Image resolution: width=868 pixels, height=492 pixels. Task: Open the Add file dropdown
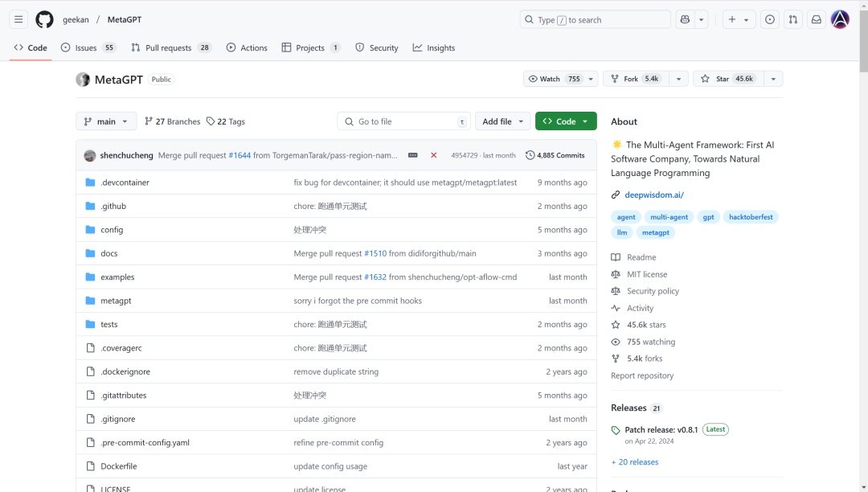click(x=502, y=121)
